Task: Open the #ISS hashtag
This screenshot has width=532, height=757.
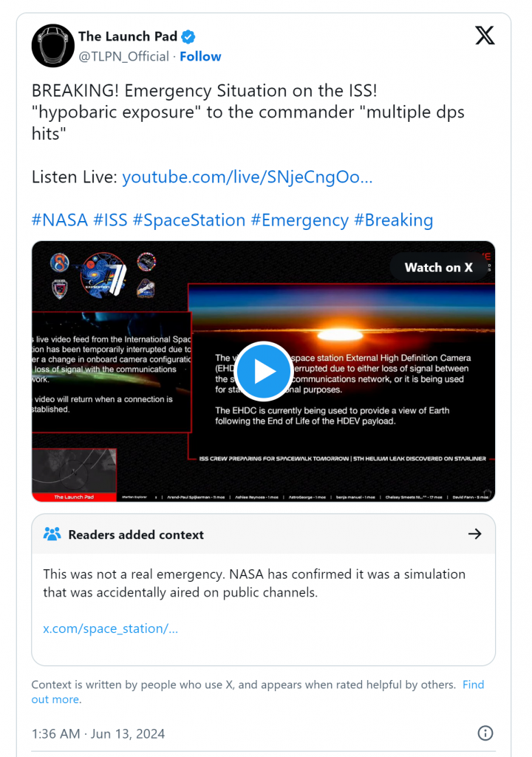Action: click(110, 220)
